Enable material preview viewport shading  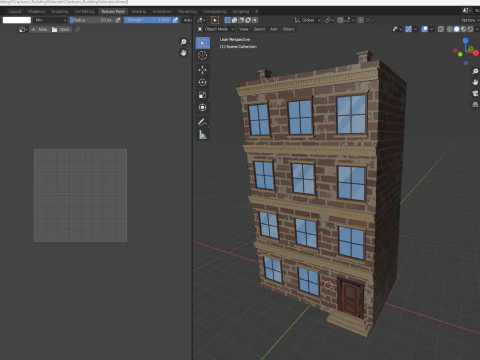click(x=463, y=29)
